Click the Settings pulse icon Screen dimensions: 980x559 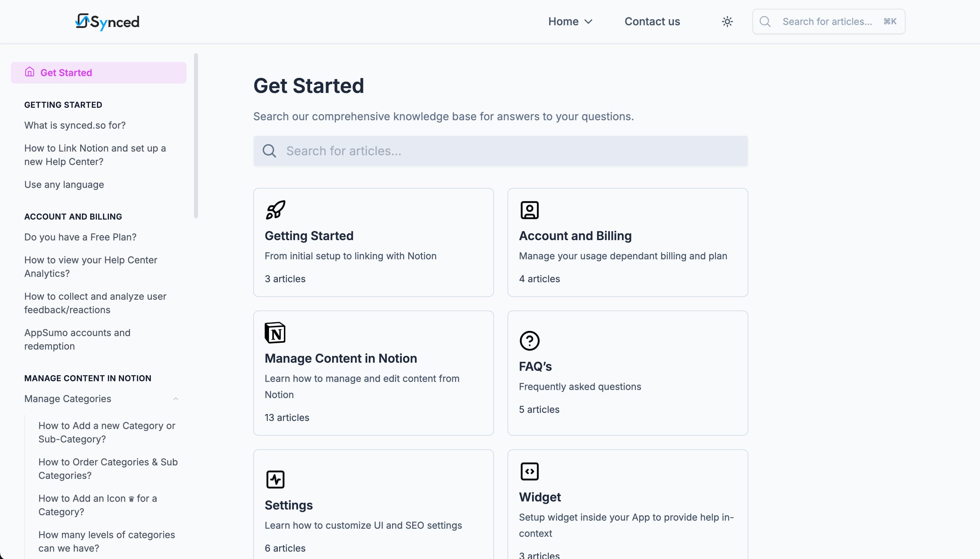click(x=275, y=479)
